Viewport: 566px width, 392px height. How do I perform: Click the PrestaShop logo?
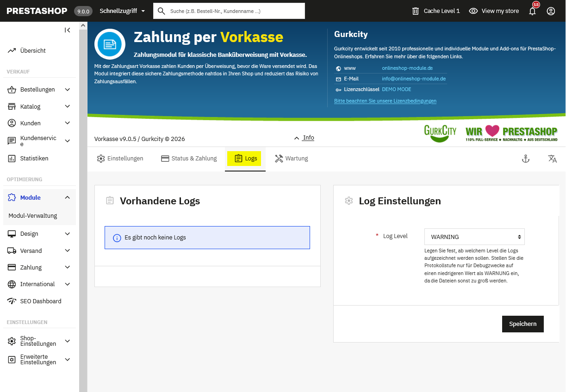click(x=37, y=11)
